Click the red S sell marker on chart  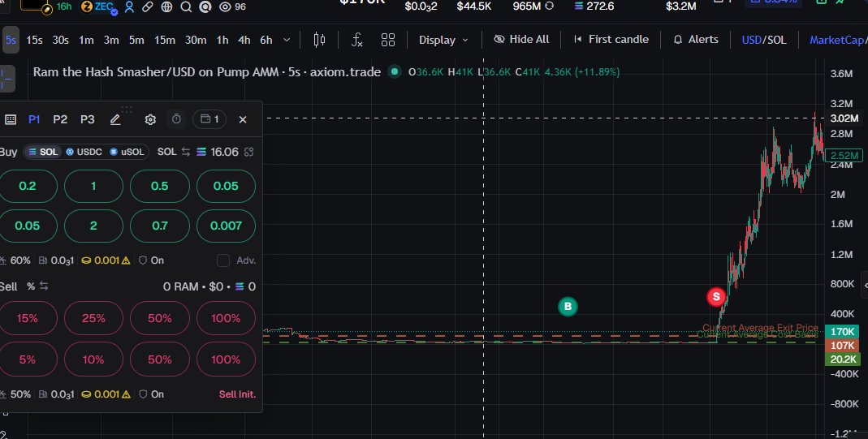pos(716,297)
